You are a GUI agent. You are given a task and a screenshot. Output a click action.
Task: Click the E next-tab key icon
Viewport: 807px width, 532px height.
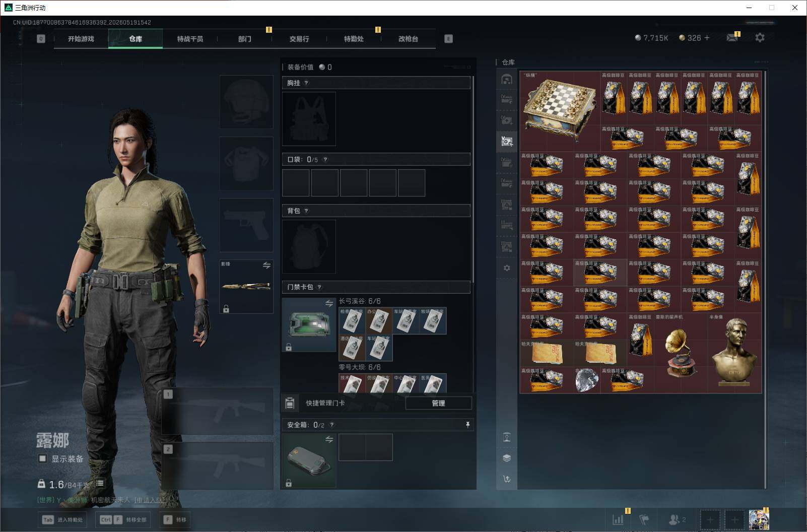[x=448, y=39]
